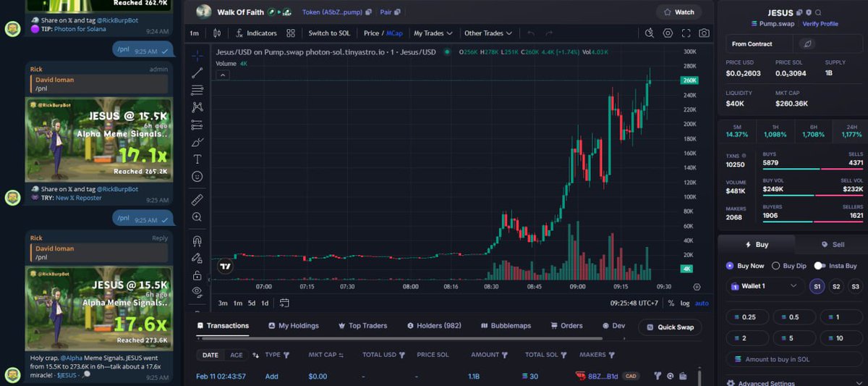Open the Wallet 1 dropdown

[x=765, y=286]
